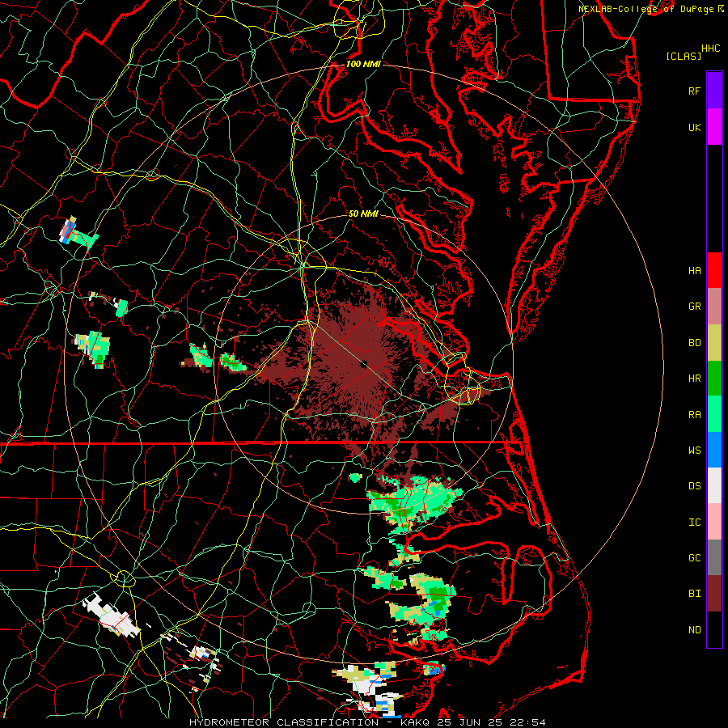Click the HA red legend swatch
This screenshot has width=728, height=728.
pos(714,270)
